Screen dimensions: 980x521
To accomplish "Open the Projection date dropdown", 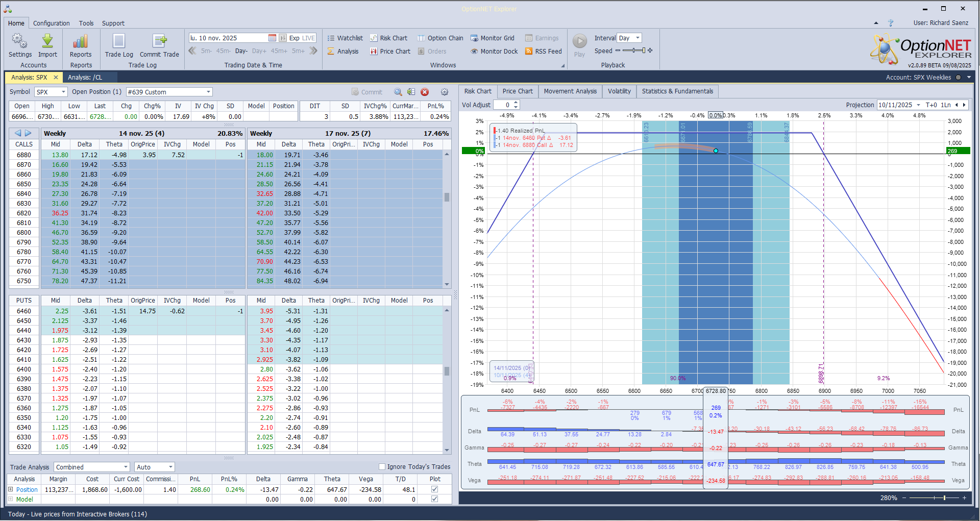I will point(919,105).
